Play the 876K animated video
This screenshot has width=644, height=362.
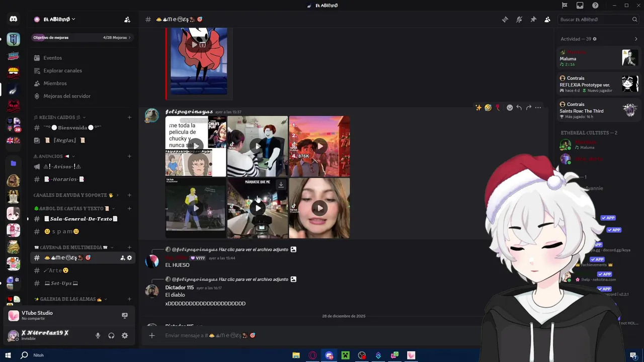(x=319, y=146)
